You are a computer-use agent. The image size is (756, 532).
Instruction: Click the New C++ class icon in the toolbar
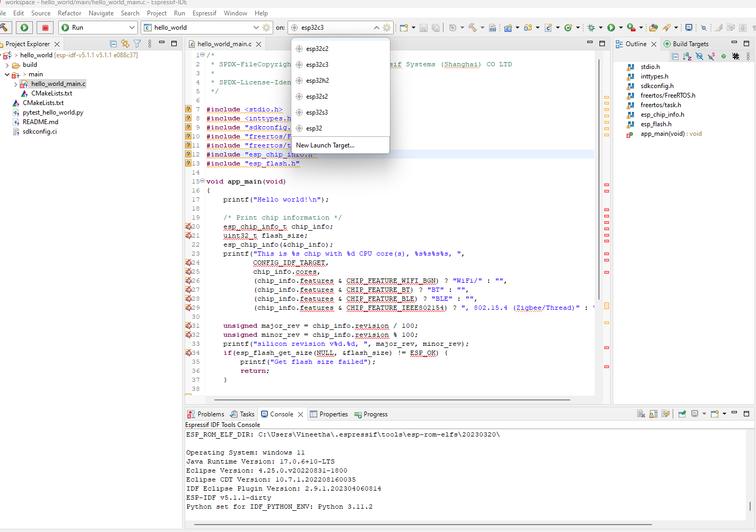[x=568, y=28]
